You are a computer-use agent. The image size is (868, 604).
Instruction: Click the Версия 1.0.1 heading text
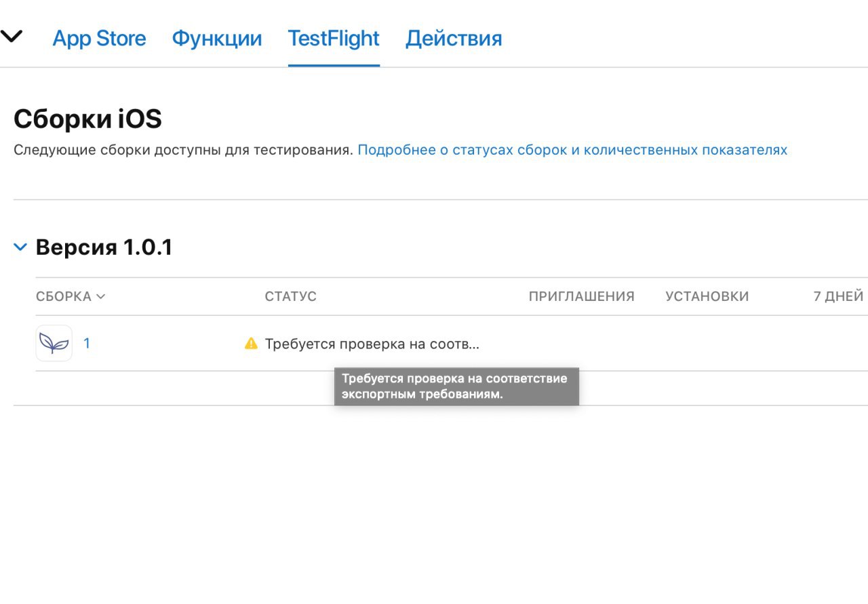104,247
